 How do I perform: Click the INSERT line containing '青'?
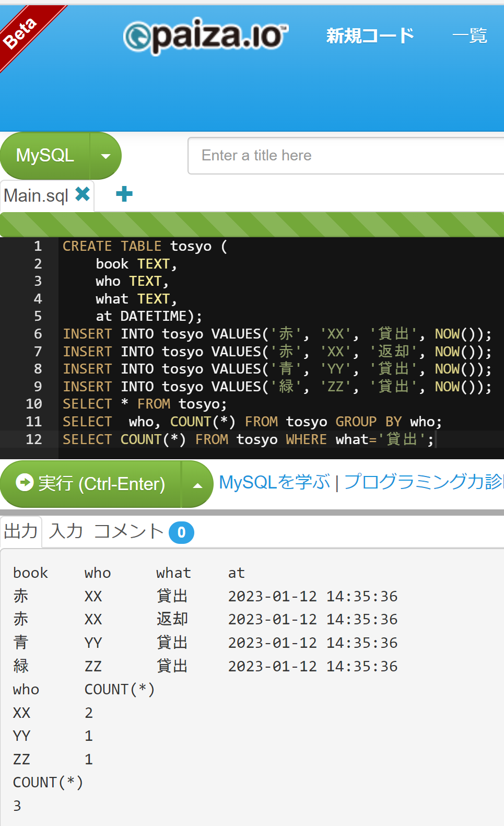click(277, 369)
